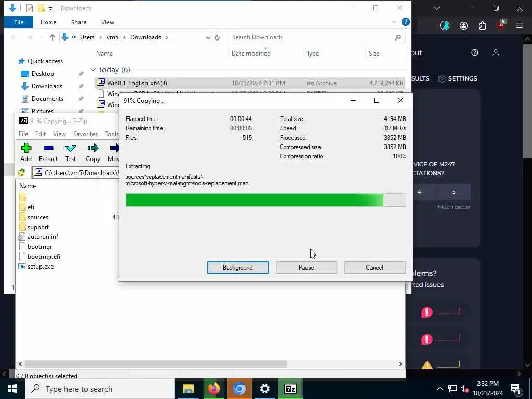Open Desktop in navigation pane
The width and height of the screenshot is (532, 399).
pyautogui.click(x=43, y=74)
